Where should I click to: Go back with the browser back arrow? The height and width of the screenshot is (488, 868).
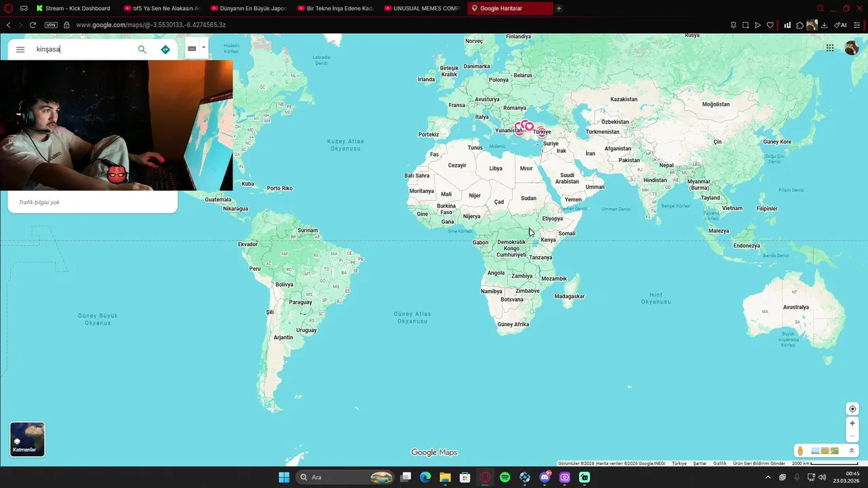(x=8, y=25)
